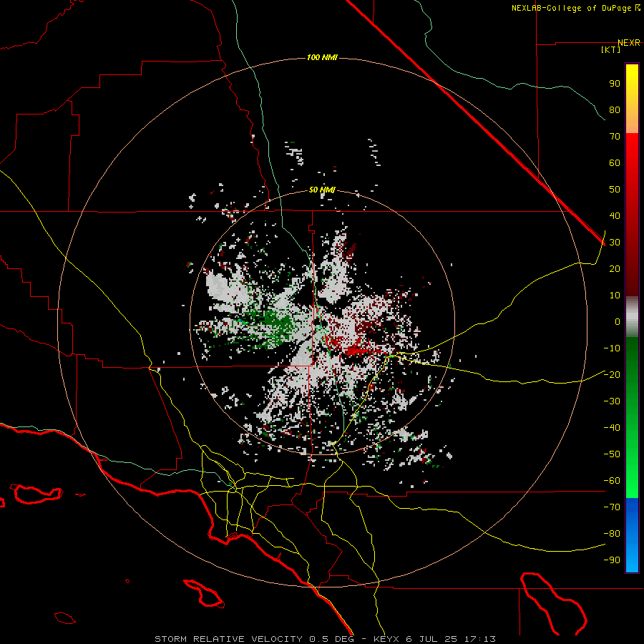Click the positive 10 legend value
Screen dimensions: 644x644
(x=615, y=296)
